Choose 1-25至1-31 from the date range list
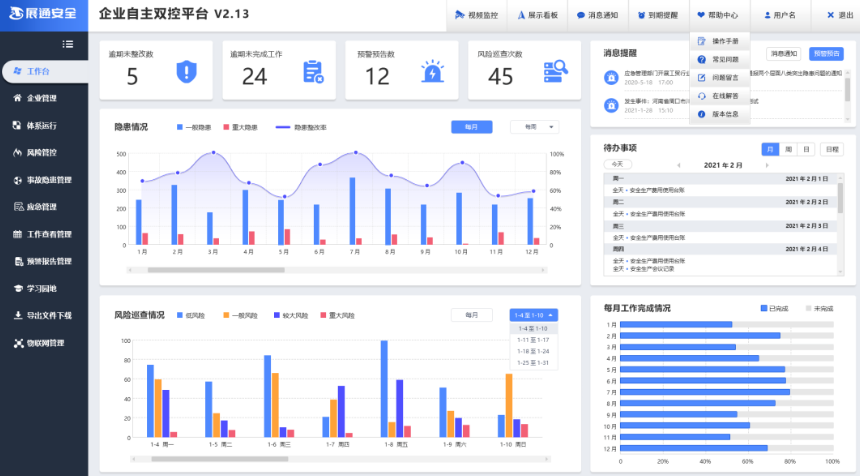The width and height of the screenshot is (860, 476). (x=533, y=363)
